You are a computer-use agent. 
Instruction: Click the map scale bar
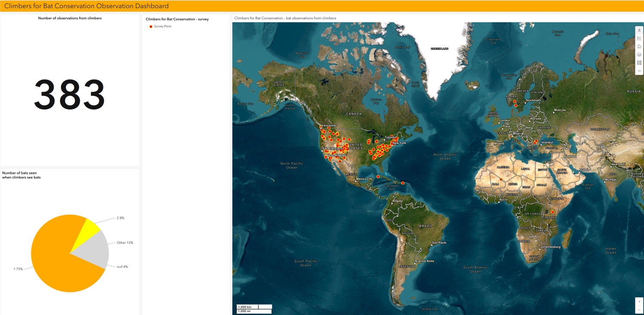pos(254,309)
